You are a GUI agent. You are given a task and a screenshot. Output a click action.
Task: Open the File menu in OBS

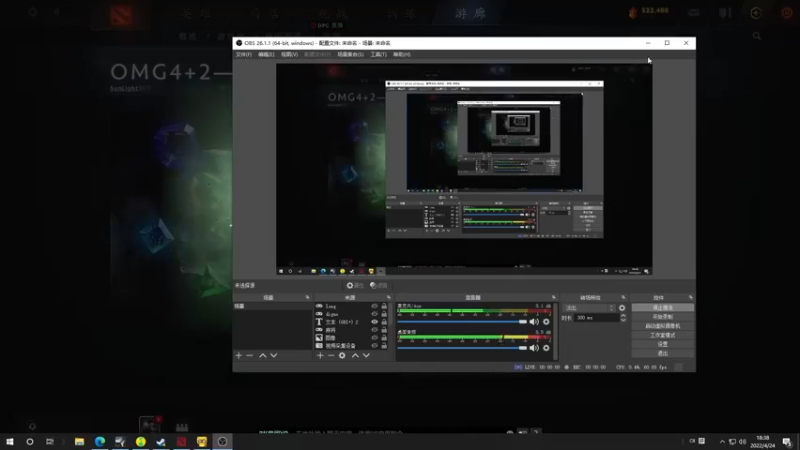243,55
